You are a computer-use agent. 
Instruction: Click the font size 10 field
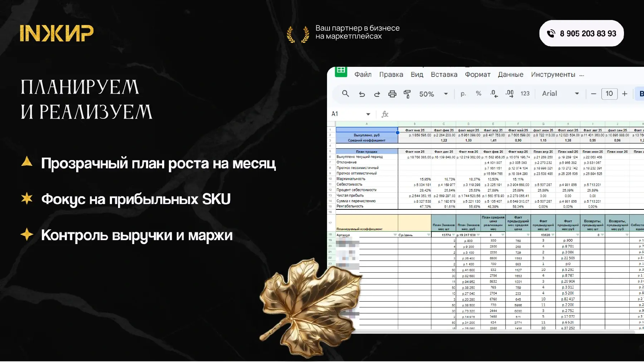pos(609,94)
